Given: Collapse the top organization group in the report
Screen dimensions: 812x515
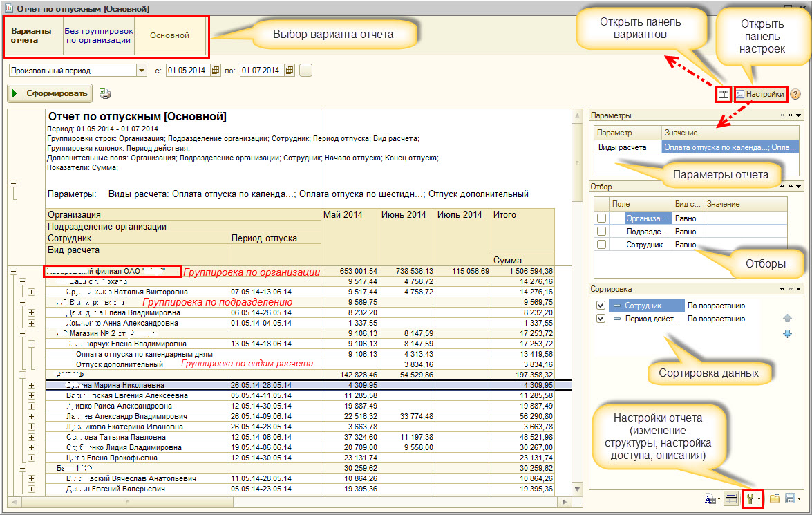Looking at the screenshot, I should 13,272.
